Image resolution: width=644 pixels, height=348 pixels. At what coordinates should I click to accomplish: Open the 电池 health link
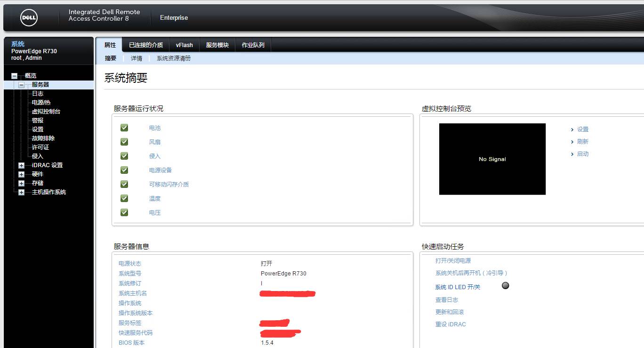155,128
